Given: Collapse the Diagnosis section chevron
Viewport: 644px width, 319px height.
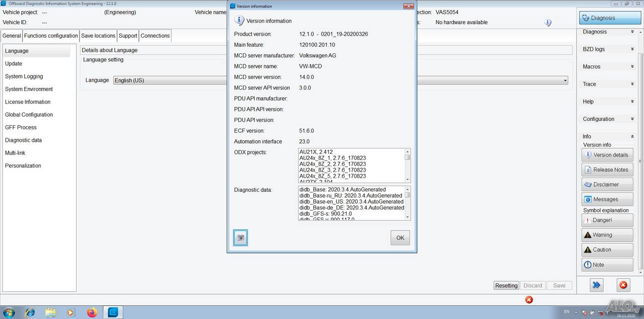Looking at the screenshot, I should coord(632,32).
